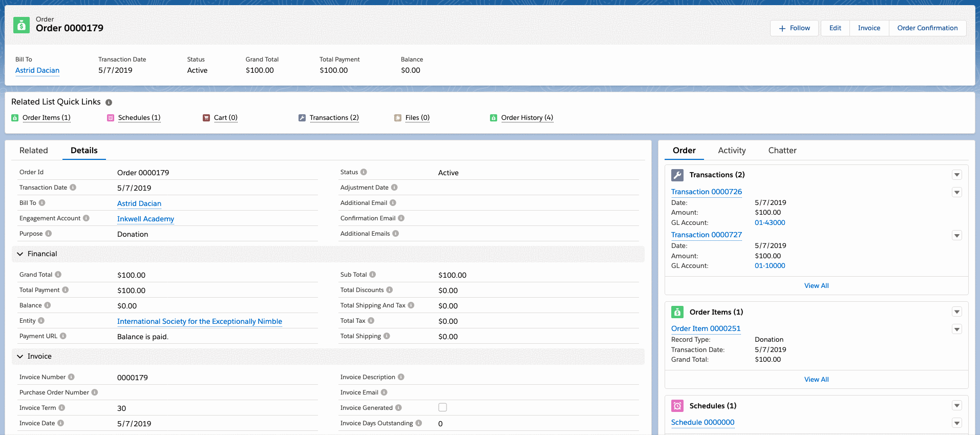The image size is (980, 435).
Task: Toggle the Invoice Generated checkbox
Action: [x=442, y=407]
